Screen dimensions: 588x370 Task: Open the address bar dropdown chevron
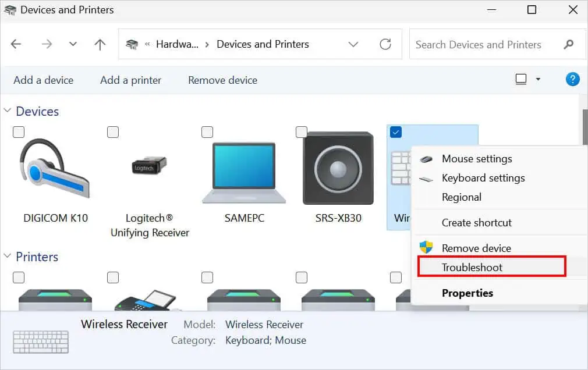(x=353, y=44)
